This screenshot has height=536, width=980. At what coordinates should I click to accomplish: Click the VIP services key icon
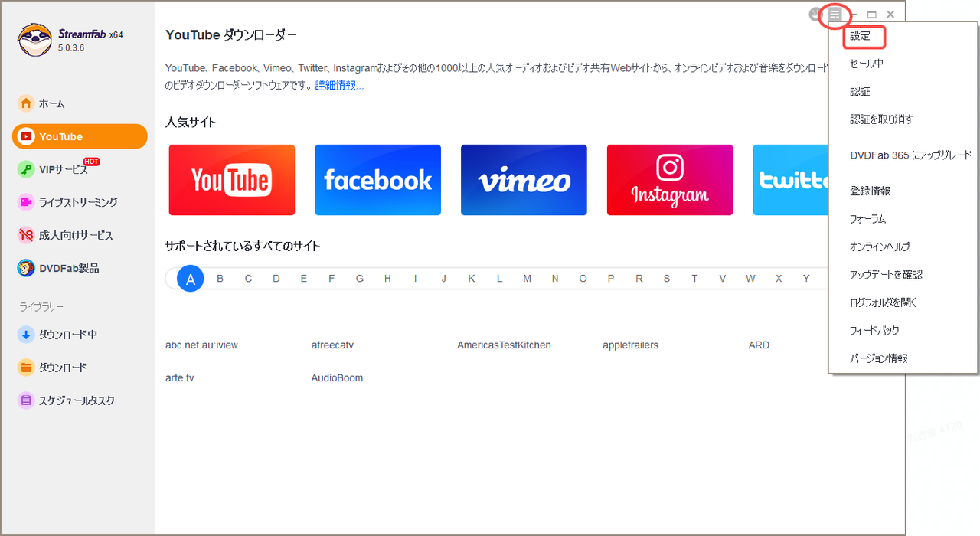[x=26, y=169]
